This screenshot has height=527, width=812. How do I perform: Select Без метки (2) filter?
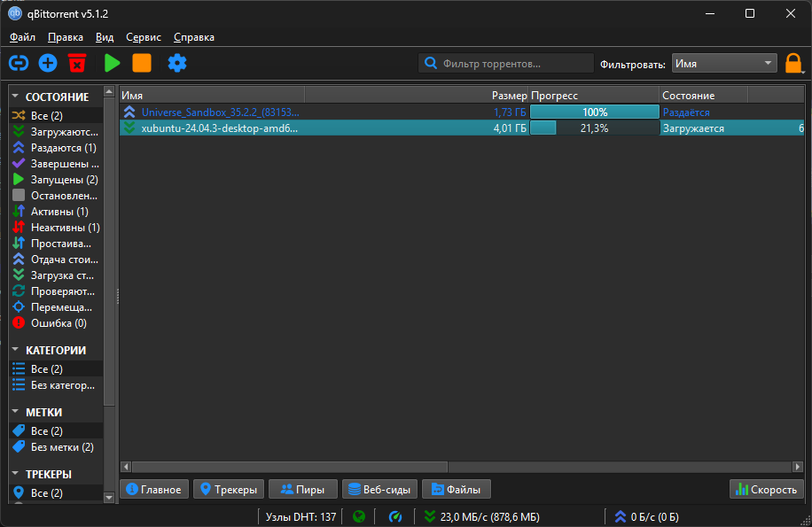pos(56,446)
